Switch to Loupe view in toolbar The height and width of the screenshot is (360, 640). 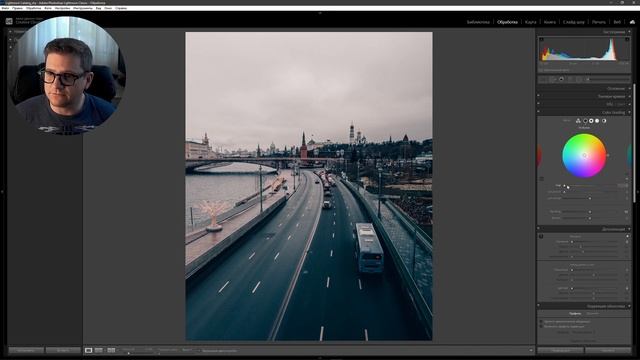[x=89, y=350]
